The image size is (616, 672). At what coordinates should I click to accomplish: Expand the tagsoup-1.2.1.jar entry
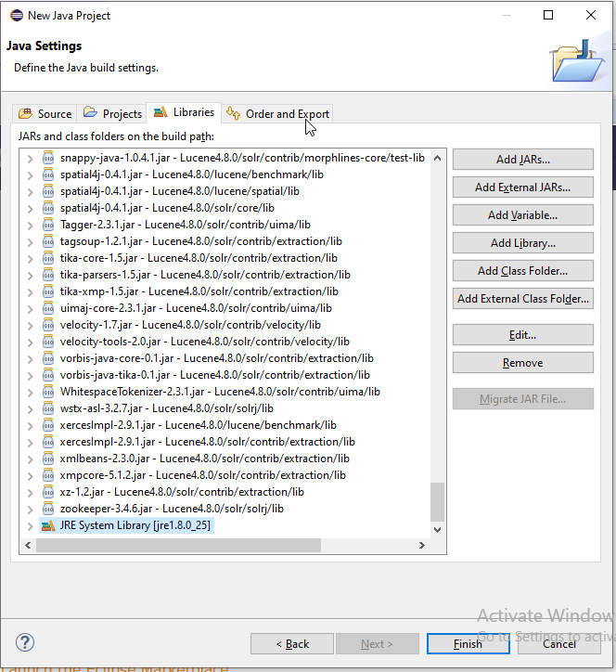point(30,241)
